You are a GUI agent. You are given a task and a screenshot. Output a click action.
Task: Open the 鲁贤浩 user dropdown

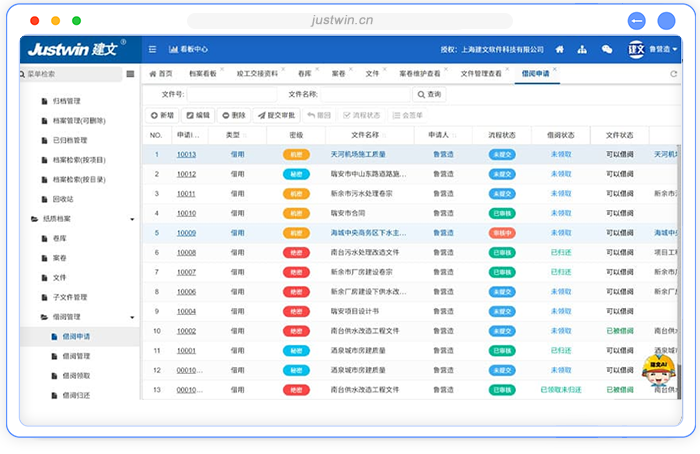[x=663, y=49]
